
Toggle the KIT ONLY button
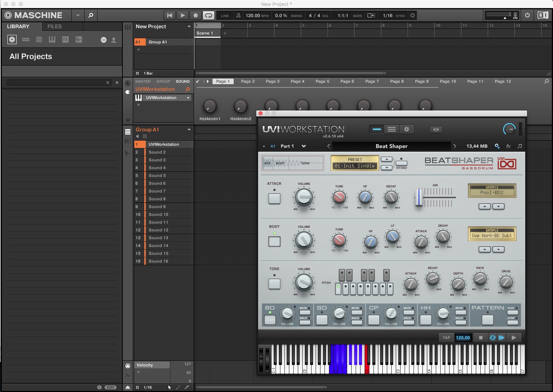tap(401, 163)
